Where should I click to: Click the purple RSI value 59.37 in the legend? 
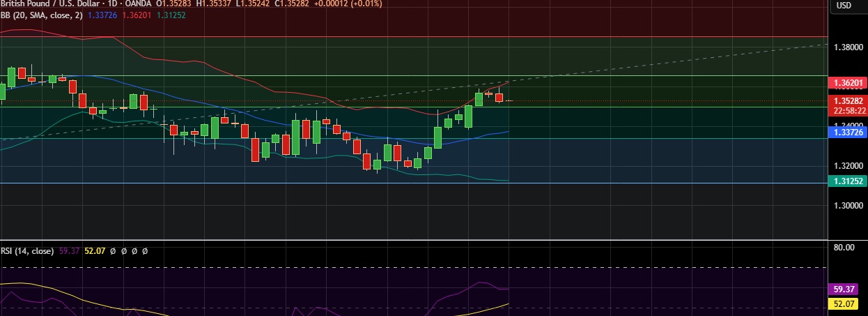pos(68,251)
